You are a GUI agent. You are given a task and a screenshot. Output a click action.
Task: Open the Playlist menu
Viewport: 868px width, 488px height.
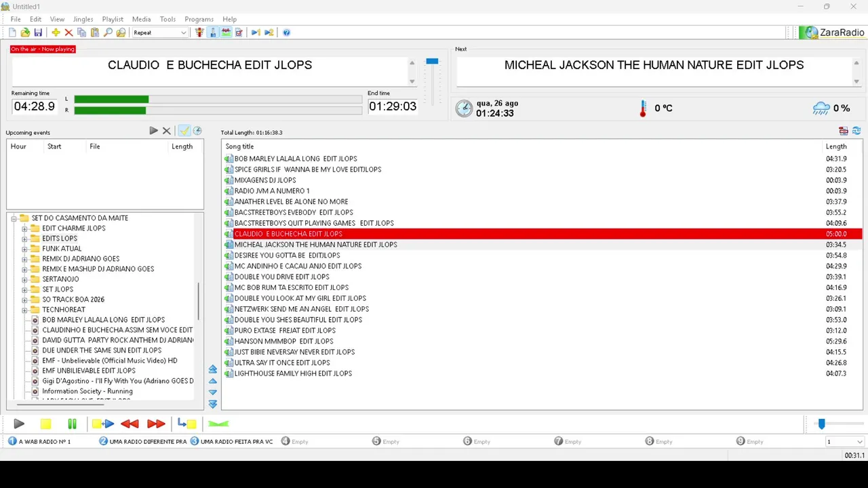113,19
